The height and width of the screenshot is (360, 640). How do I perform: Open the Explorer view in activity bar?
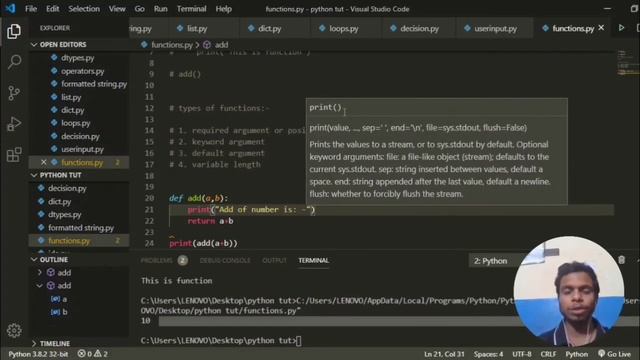[14, 31]
